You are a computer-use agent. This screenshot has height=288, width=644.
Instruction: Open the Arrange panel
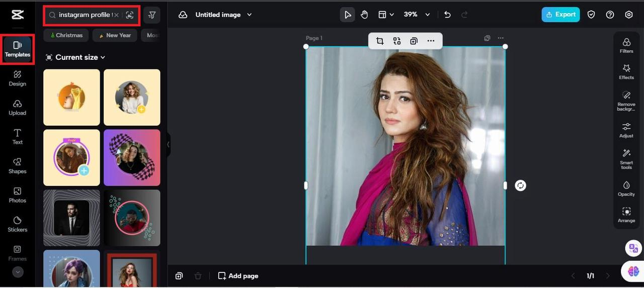pyautogui.click(x=626, y=215)
